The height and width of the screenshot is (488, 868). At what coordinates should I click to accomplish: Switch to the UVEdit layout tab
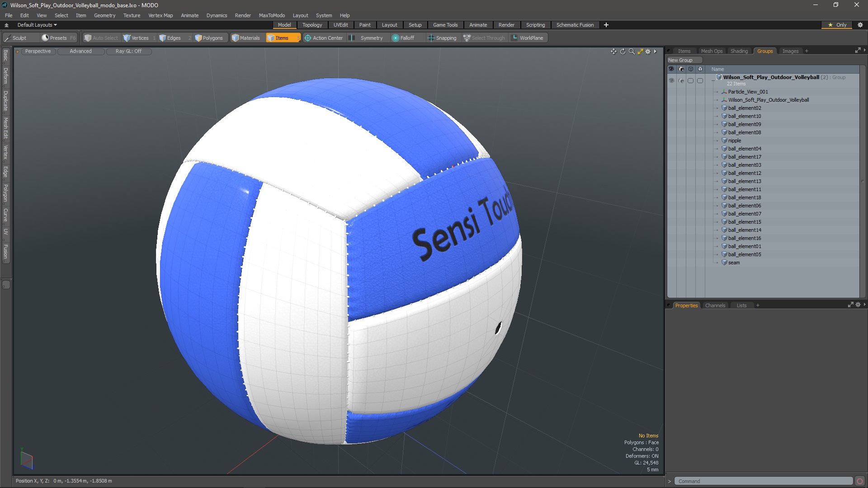(x=340, y=25)
